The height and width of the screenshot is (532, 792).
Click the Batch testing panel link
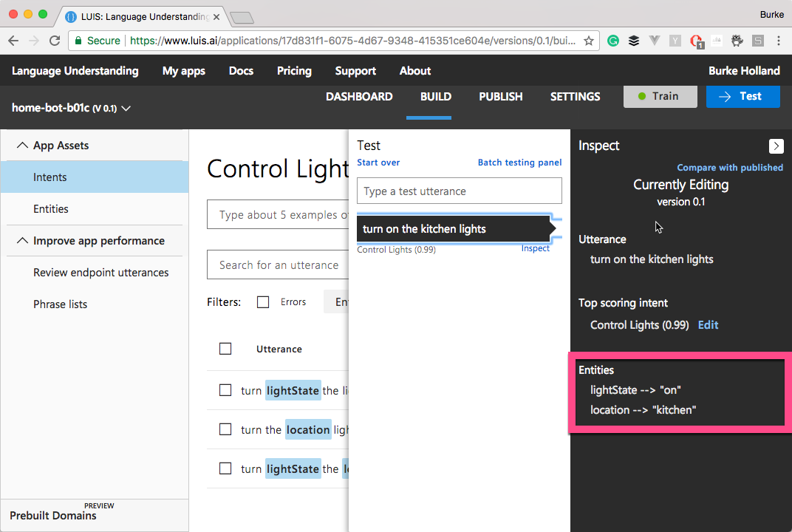(x=519, y=163)
